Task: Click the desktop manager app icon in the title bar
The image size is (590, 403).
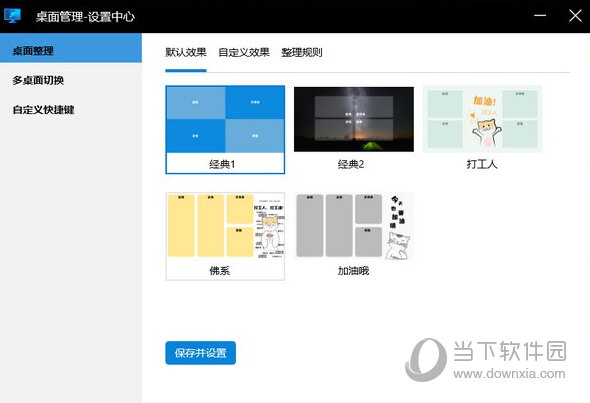Action: coord(12,16)
